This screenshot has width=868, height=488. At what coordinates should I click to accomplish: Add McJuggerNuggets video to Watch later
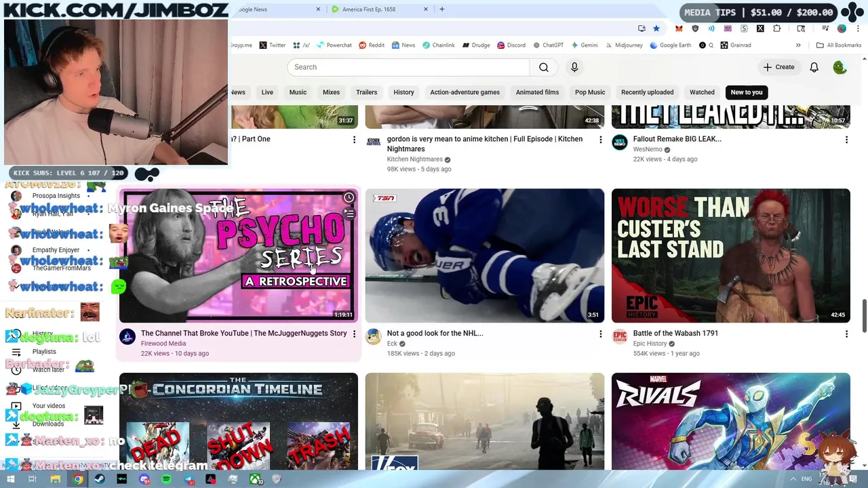pos(349,198)
